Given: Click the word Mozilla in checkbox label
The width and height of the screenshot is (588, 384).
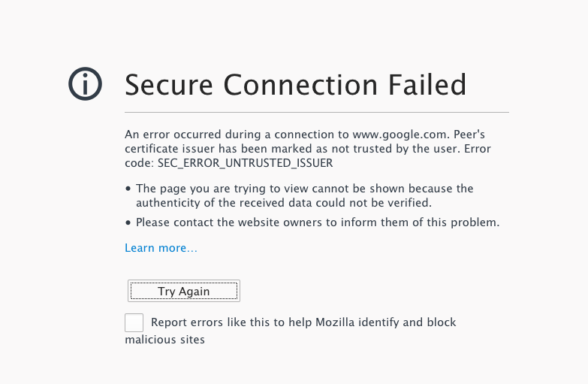Looking at the screenshot, I should (335, 322).
